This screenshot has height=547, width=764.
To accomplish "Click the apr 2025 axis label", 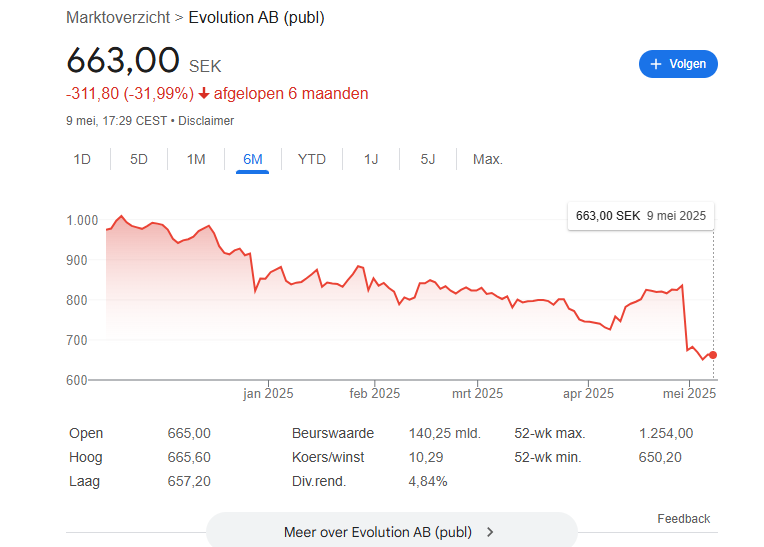I will tap(589, 394).
